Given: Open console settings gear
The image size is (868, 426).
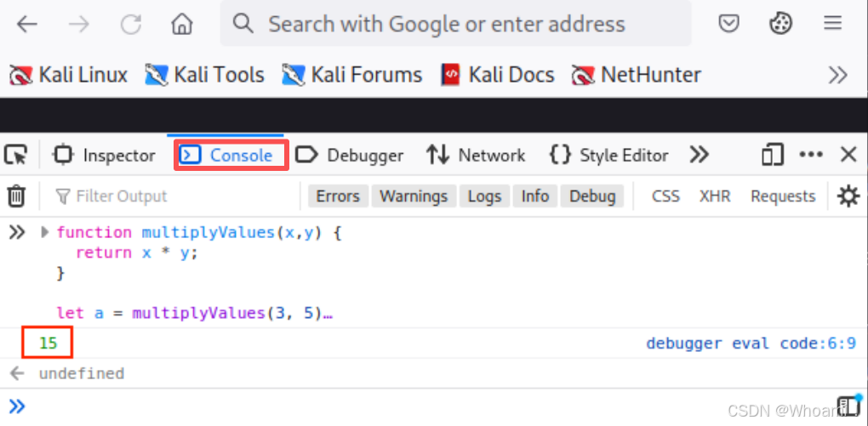Looking at the screenshot, I should point(848,196).
